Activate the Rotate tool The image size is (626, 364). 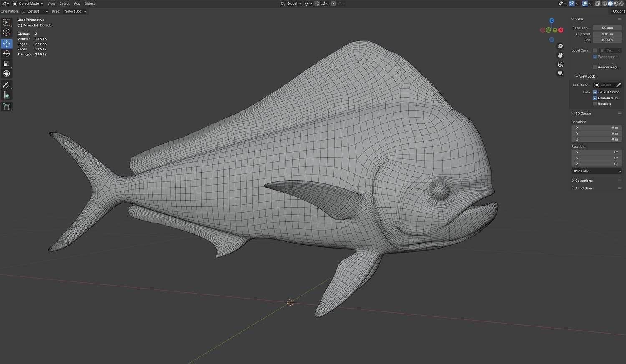[x=7, y=54]
